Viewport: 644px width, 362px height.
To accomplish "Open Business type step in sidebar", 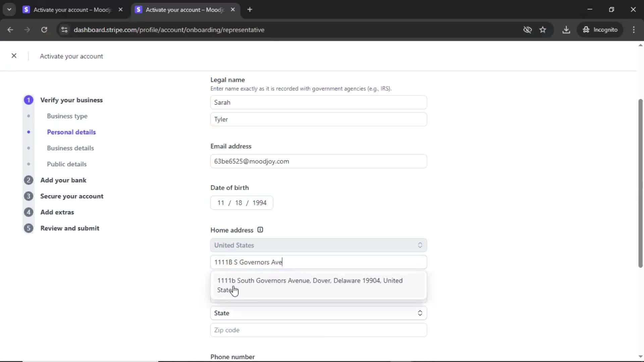I will (67, 116).
